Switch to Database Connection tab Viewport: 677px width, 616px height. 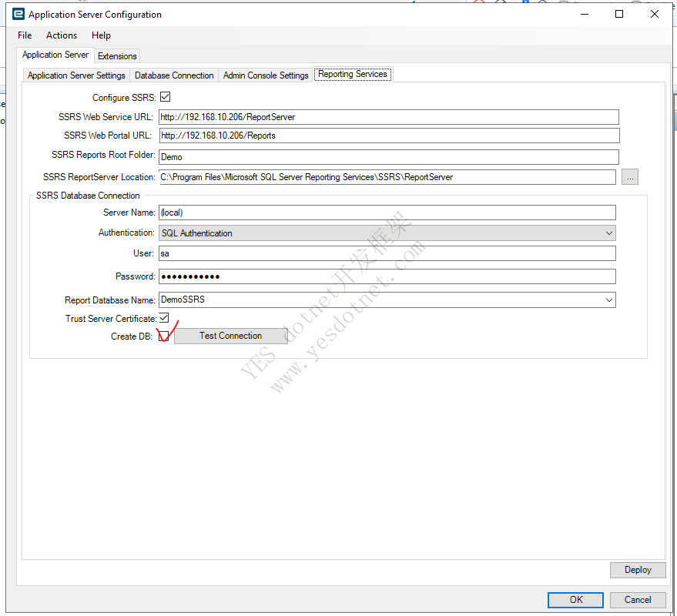click(x=174, y=75)
